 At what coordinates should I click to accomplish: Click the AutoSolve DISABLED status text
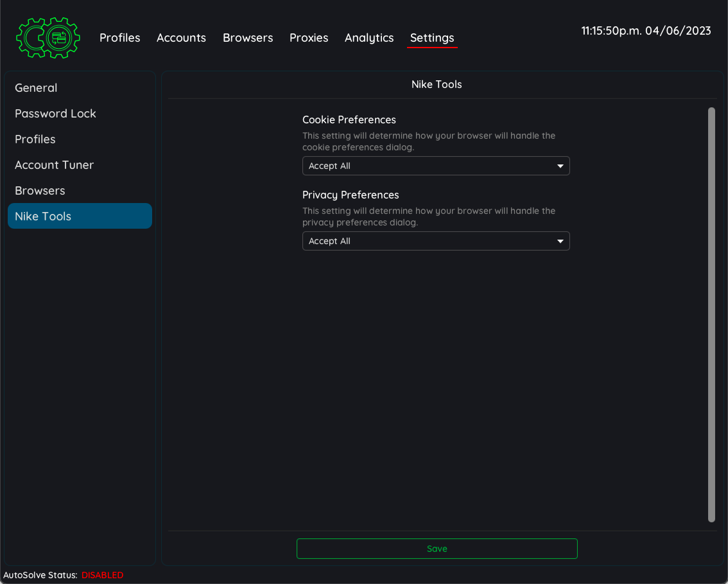pyautogui.click(x=103, y=575)
